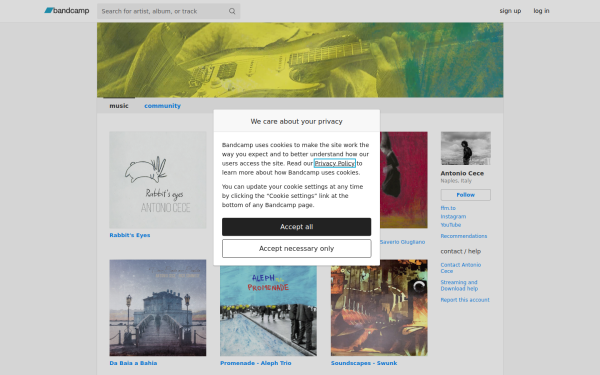Viewport: 600px width, 375px height.
Task: Click the search magnifier icon
Action: tap(232, 11)
